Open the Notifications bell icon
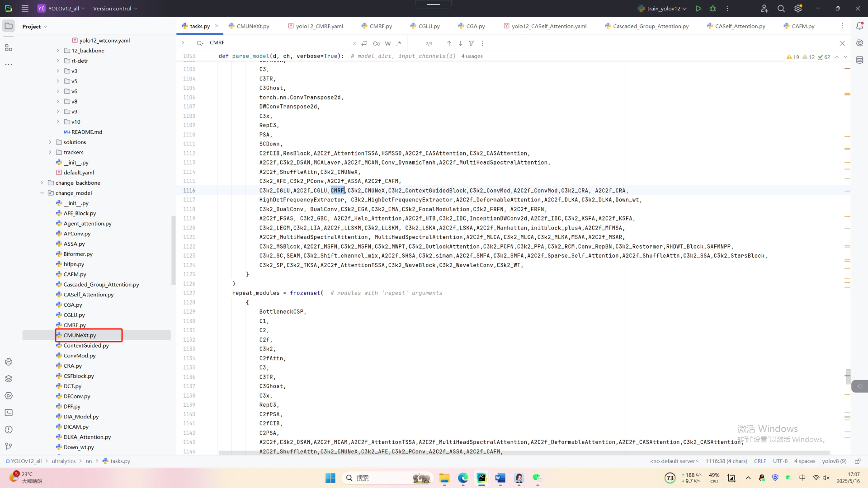This screenshot has width=868, height=488. [859, 26]
